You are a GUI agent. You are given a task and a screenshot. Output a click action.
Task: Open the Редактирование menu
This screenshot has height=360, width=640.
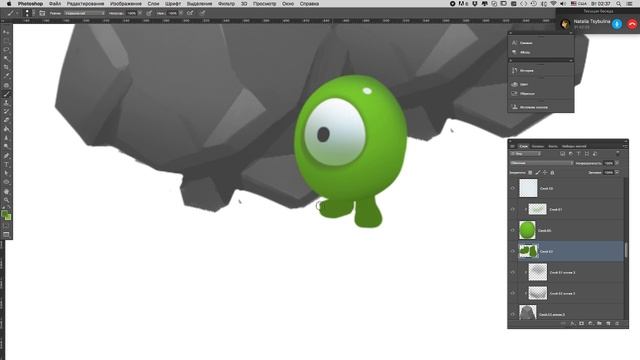tap(85, 4)
